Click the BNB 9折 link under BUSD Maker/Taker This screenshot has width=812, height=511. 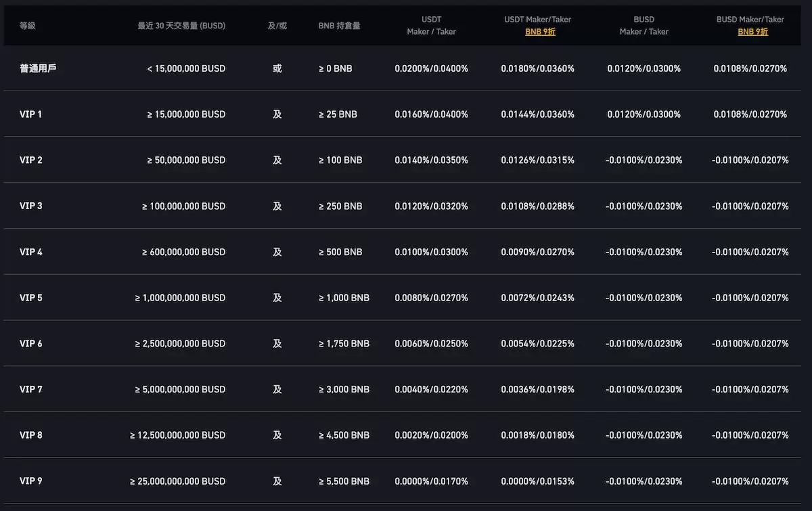click(x=752, y=32)
